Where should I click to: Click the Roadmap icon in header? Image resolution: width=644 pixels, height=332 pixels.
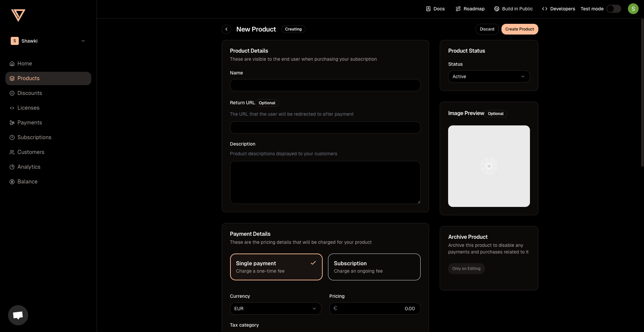[x=458, y=9]
